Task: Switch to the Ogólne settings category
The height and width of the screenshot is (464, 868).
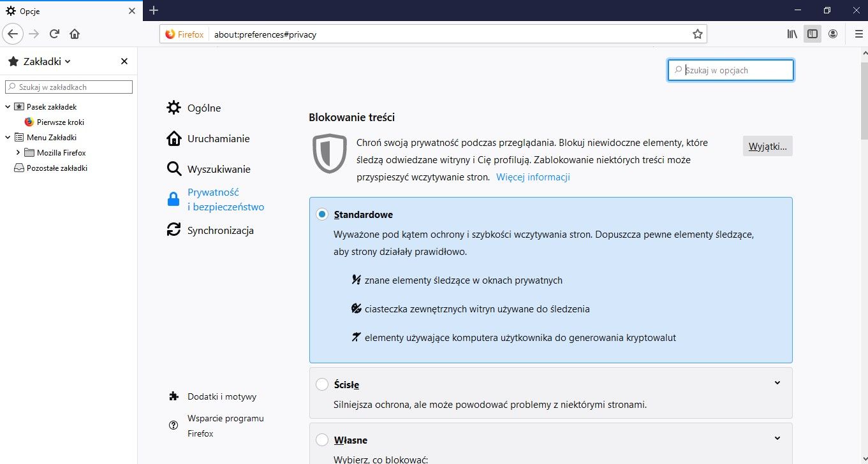Action: tap(203, 108)
